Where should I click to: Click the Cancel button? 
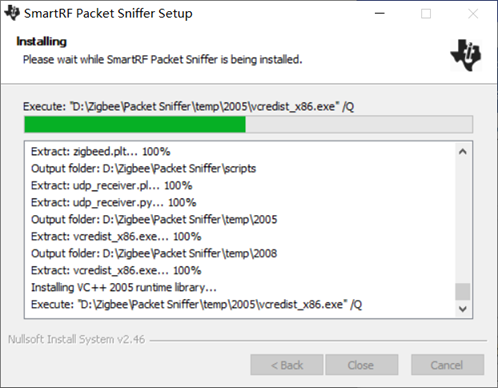point(447,365)
